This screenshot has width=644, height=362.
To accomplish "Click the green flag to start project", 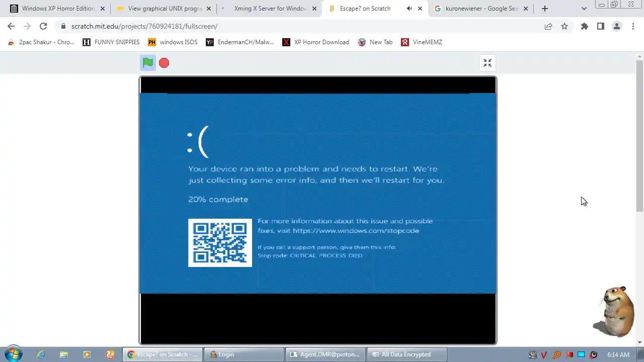I will tap(148, 63).
